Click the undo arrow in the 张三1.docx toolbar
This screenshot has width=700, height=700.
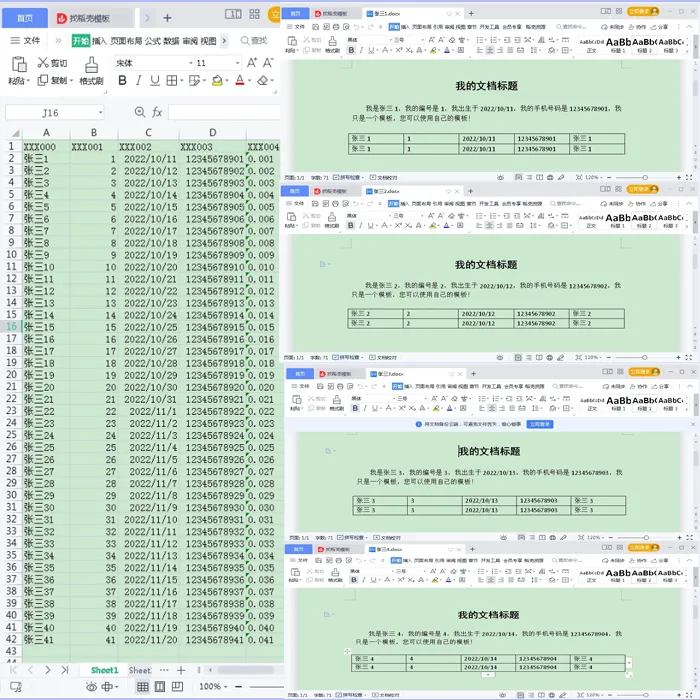tap(356, 27)
